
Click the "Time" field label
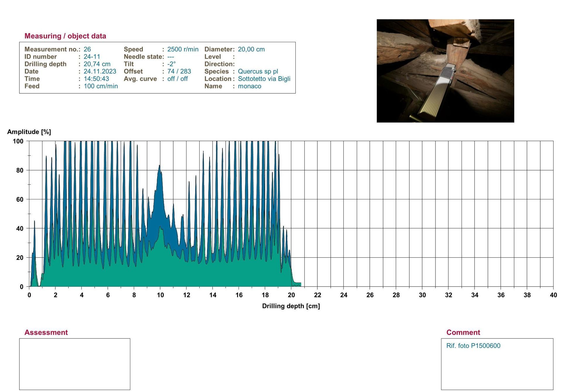coord(32,78)
